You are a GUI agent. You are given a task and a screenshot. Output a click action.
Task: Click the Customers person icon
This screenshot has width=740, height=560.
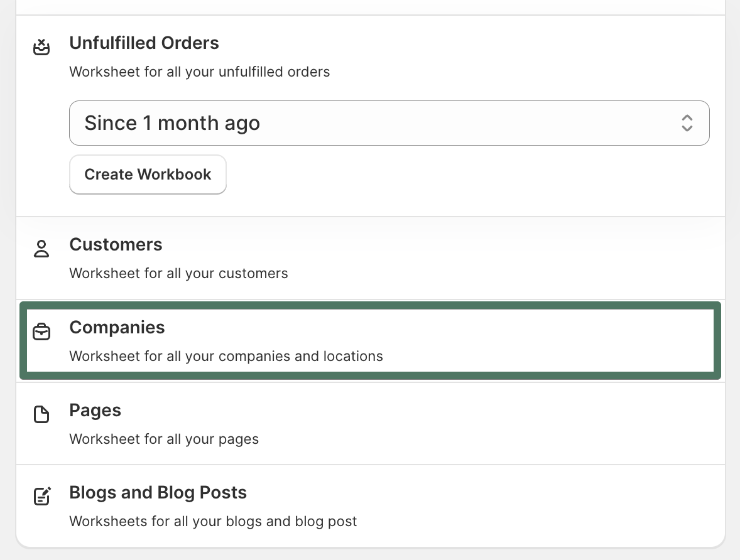pos(41,249)
